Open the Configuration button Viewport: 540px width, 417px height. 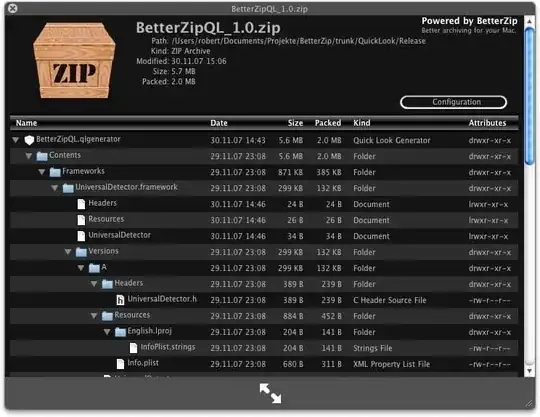point(454,102)
